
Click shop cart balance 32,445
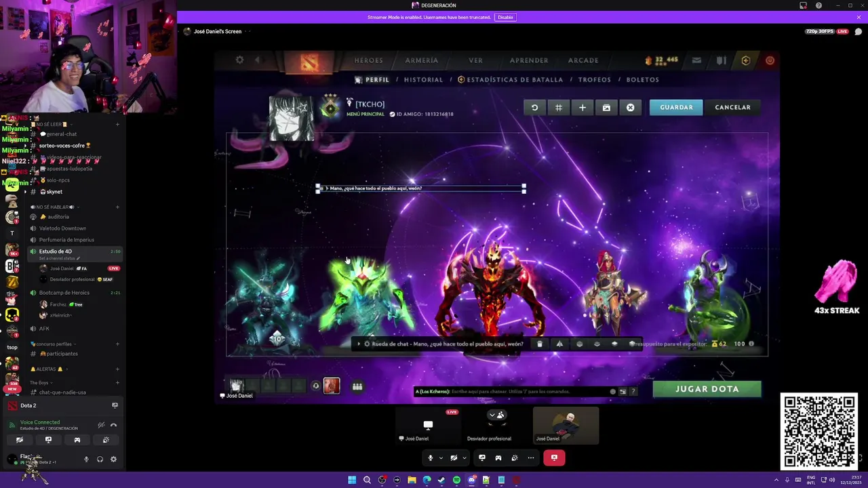click(661, 60)
